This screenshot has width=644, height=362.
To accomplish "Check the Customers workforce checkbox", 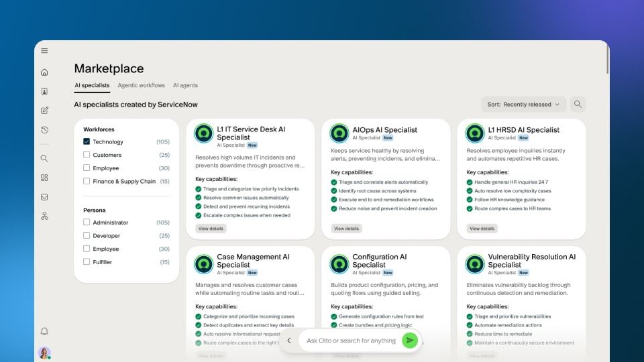I will point(87,155).
